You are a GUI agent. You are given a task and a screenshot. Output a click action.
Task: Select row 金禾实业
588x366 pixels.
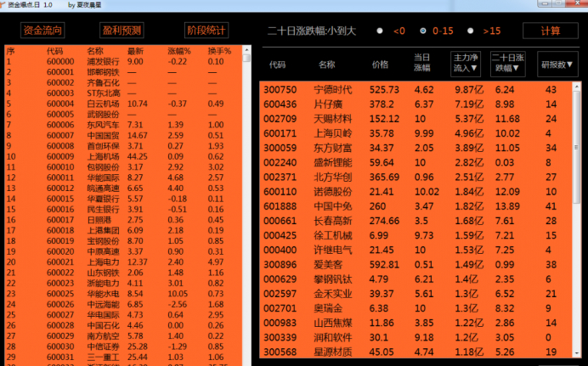coord(416,294)
